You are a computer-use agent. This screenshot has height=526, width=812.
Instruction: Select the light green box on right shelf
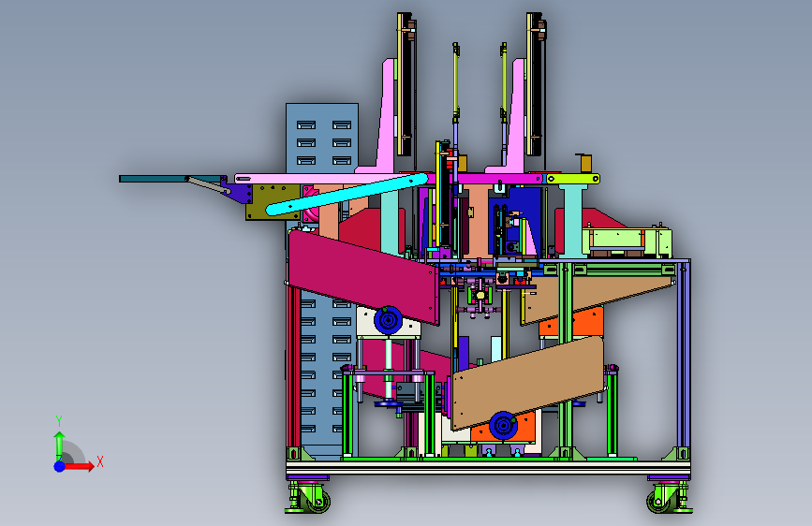coord(627,242)
